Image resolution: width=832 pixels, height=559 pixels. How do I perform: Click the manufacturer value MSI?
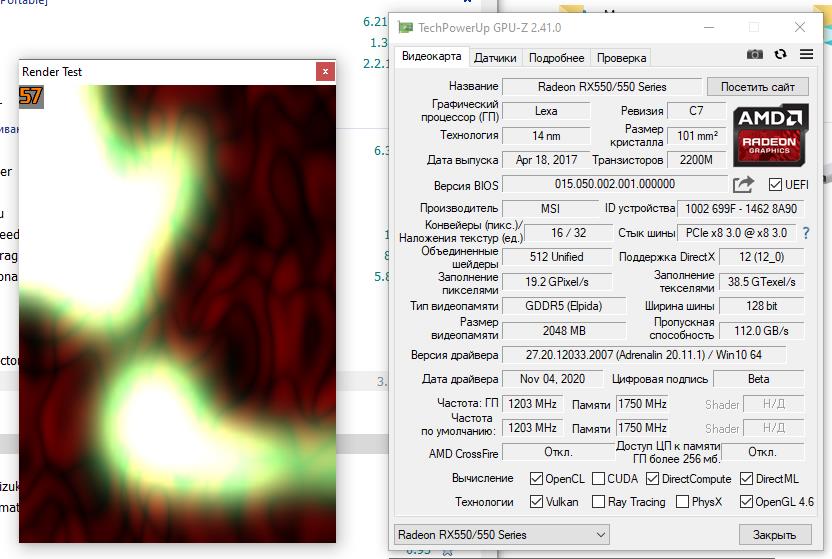(550, 208)
